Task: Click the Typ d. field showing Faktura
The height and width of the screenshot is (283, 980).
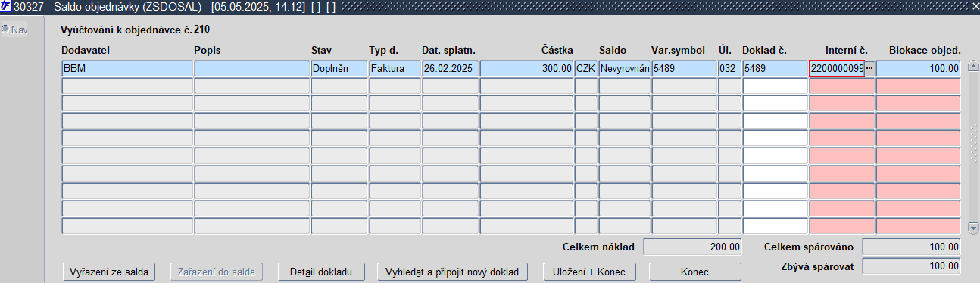Action: point(395,68)
